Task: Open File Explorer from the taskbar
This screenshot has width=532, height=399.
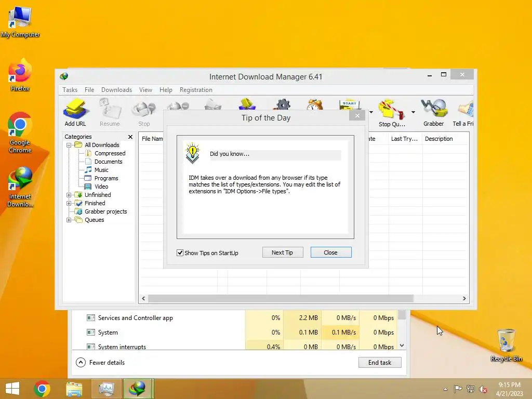Action: [x=74, y=389]
